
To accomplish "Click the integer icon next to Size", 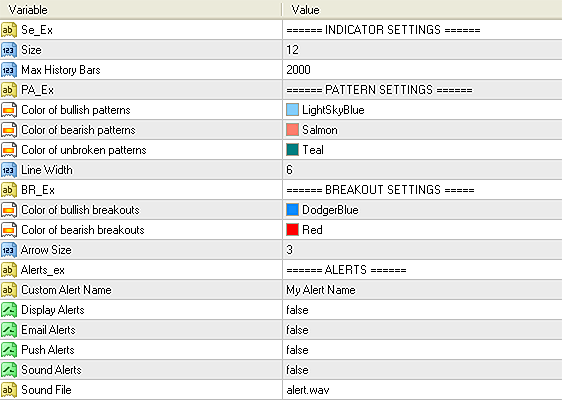I will click(9, 50).
